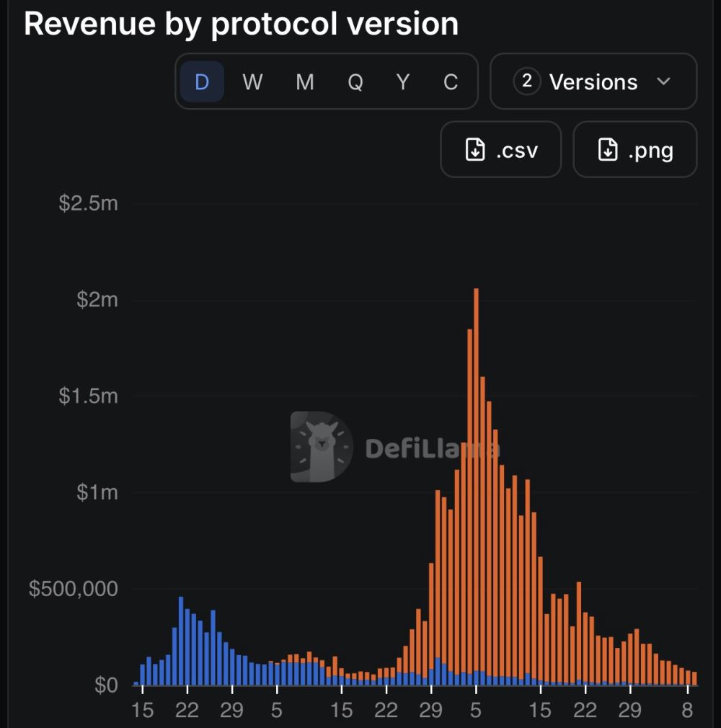
Task: Click the Versions dropdown chevron arrow
Action: [663, 81]
